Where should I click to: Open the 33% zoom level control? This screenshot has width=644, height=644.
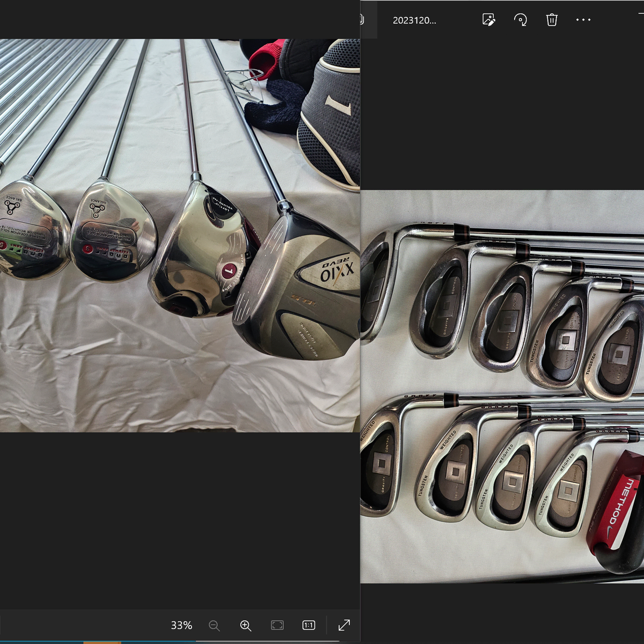[x=181, y=625]
